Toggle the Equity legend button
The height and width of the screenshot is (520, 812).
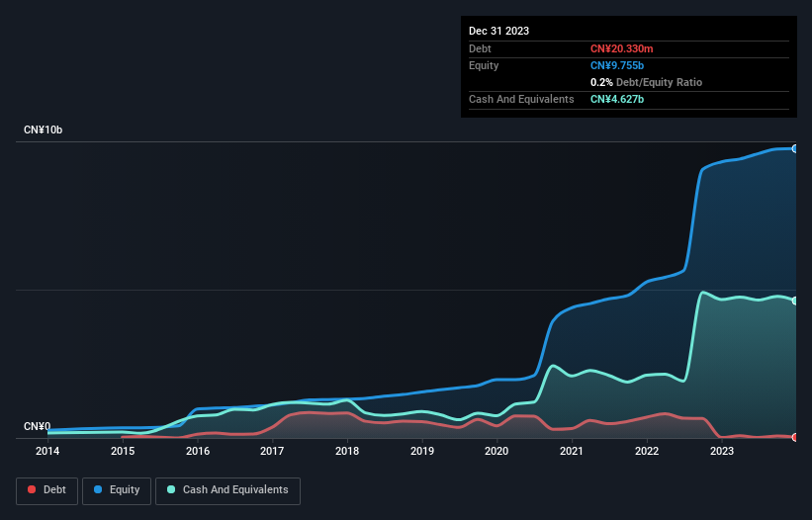[x=117, y=490]
